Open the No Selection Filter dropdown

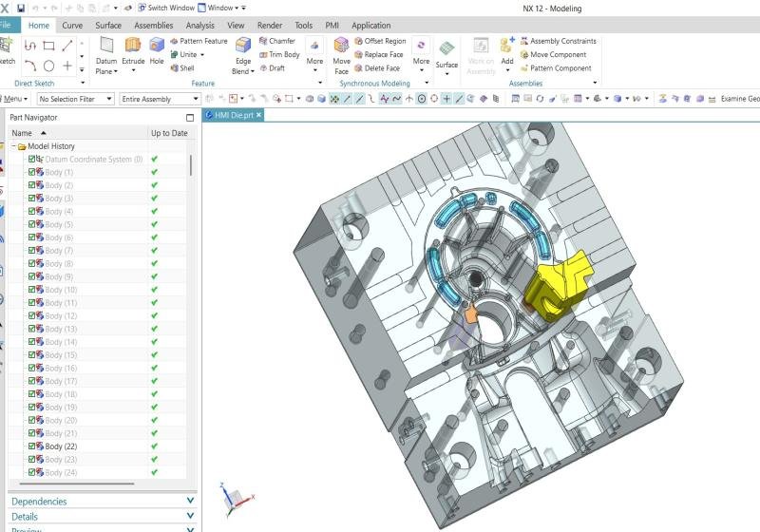(x=75, y=99)
